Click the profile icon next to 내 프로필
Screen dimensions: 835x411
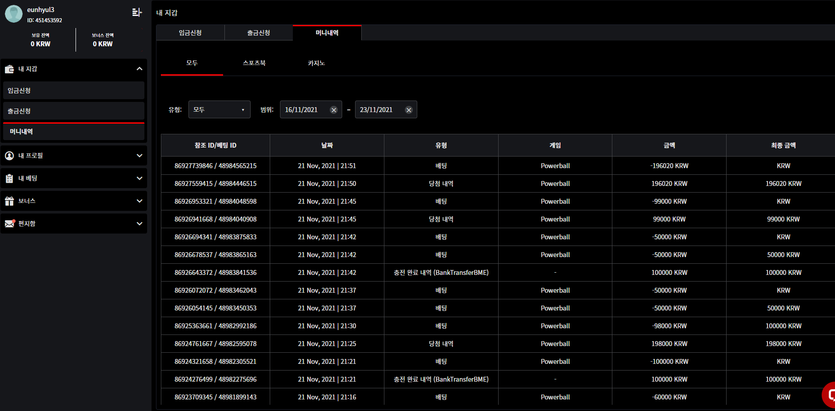(x=9, y=155)
